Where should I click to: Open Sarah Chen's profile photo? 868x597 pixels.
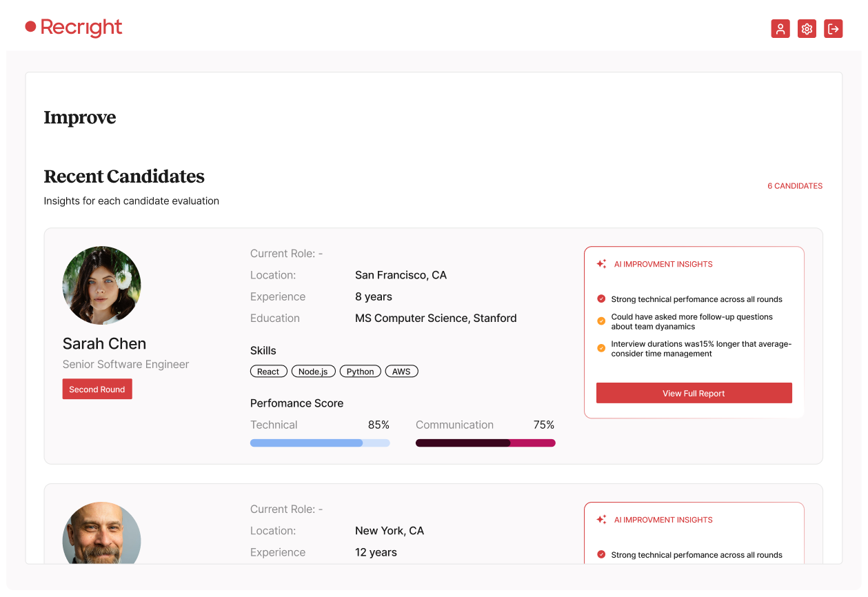pyautogui.click(x=101, y=285)
